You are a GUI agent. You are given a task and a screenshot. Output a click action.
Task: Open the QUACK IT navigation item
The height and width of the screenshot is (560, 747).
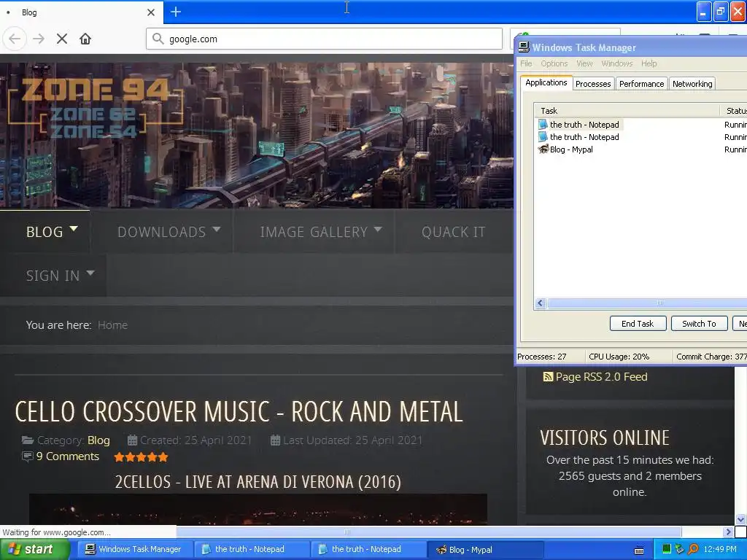point(453,231)
